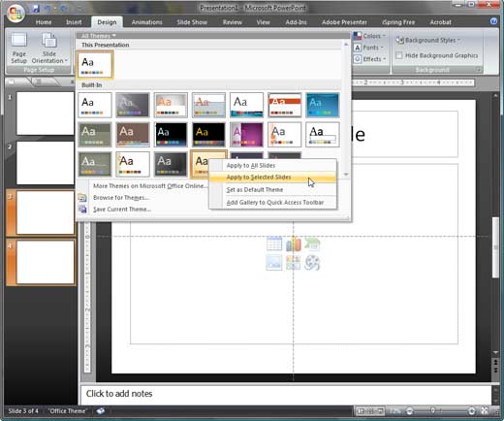Switch to the View tab
The width and height of the screenshot is (504, 421).
click(264, 22)
